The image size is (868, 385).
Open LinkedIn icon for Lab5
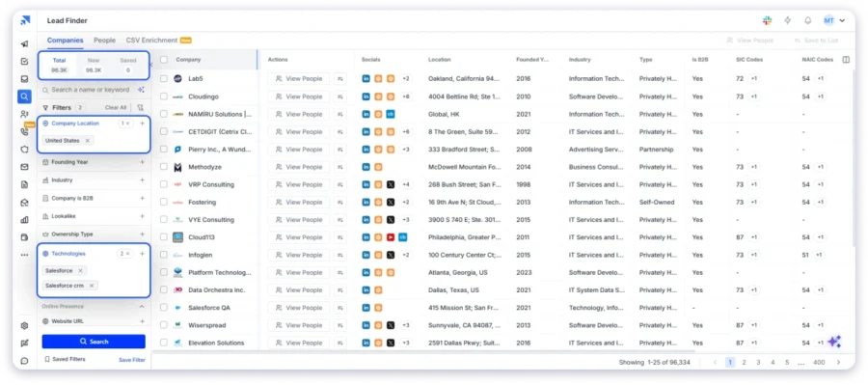tap(366, 79)
